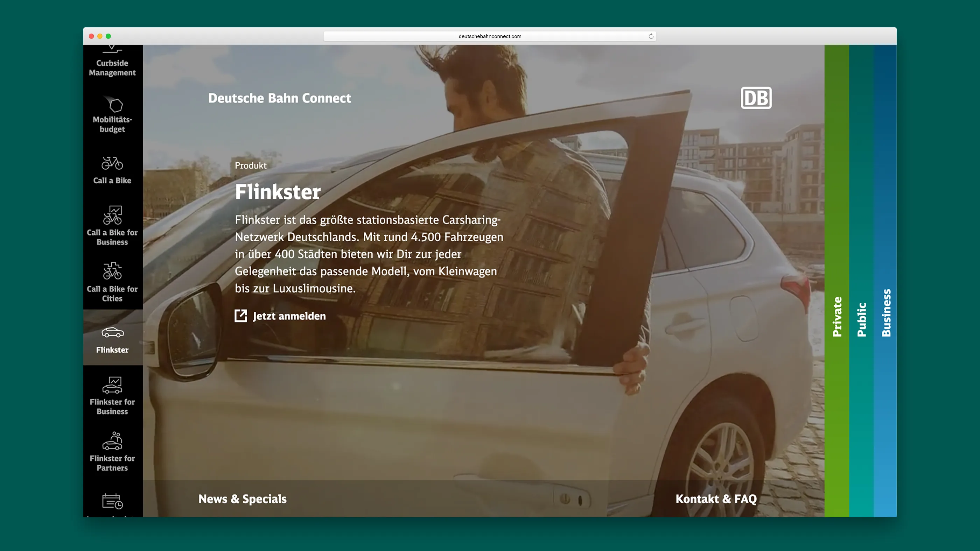Click the Produkt label above heading
Image resolution: width=980 pixels, height=551 pixels.
[251, 165]
